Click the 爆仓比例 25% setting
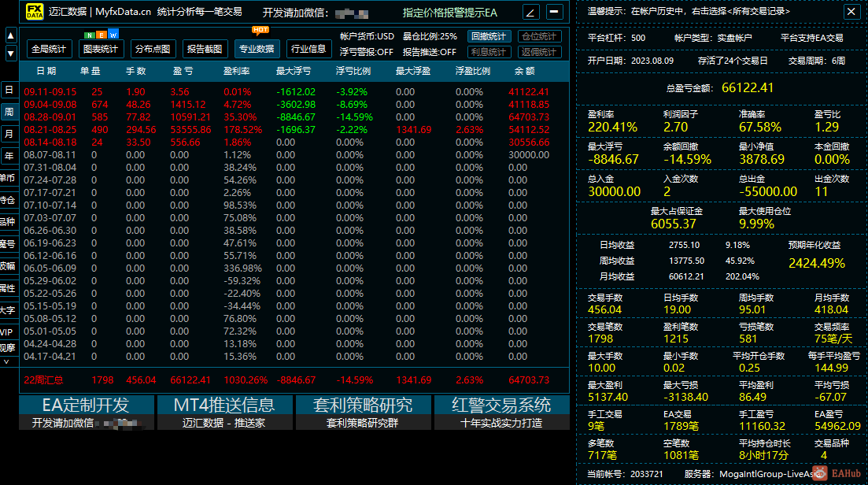Viewport: 868px width, 485px height. [x=430, y=36]
